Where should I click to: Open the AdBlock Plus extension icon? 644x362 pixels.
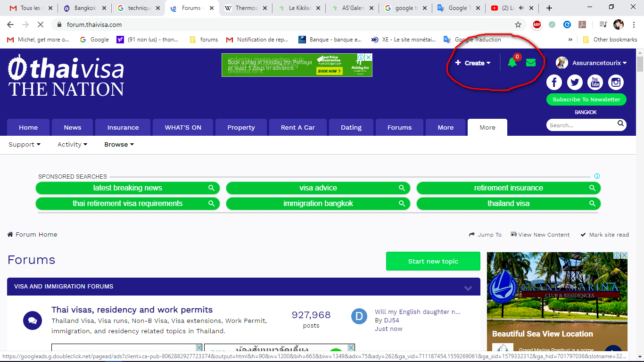coord(537,25)
